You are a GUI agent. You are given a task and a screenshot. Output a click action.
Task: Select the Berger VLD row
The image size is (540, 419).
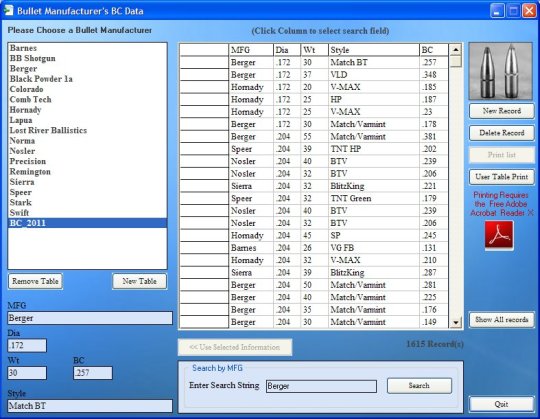pyautogui.click(x=314, y=75)
